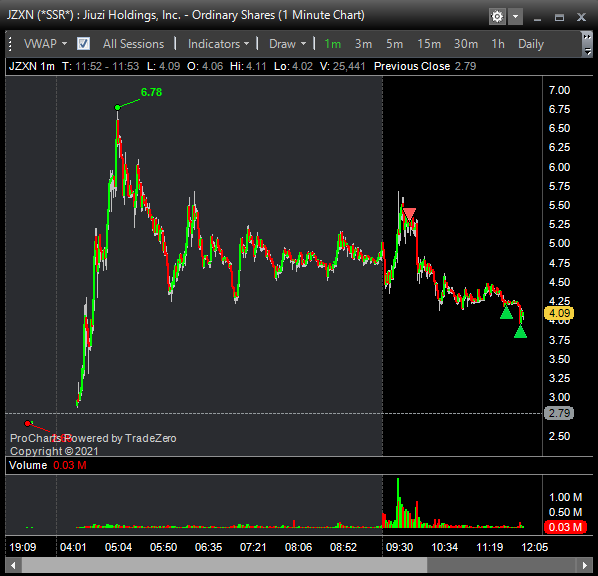Click the green high point dot

[x=117, y=108]
